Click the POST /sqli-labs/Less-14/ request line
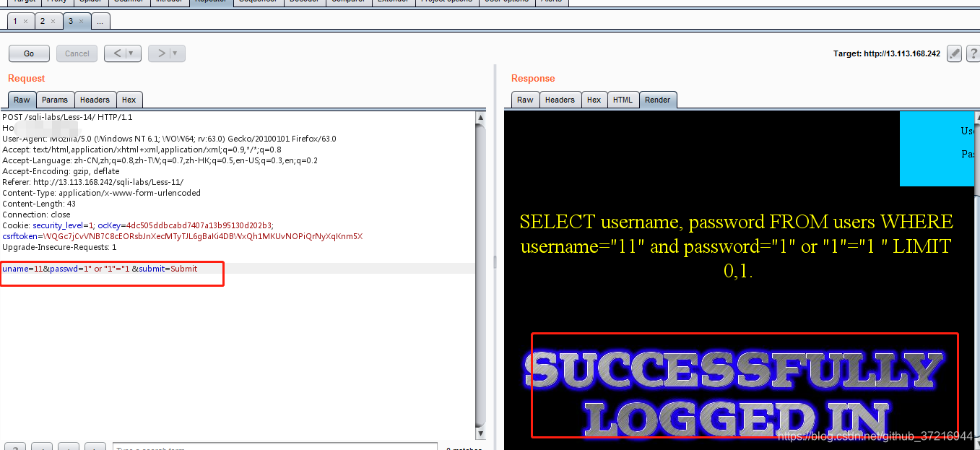980x450 pixels. [67, 117]
